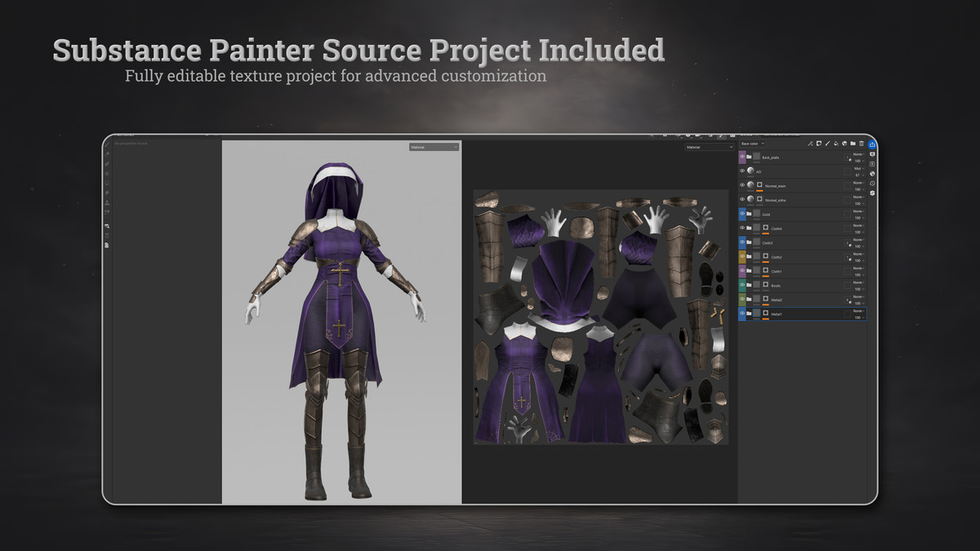The width and height of the screenshot is (980, 551).
Task: Click the Add smart material sphere icon
Action: click(x=844, y=144)
